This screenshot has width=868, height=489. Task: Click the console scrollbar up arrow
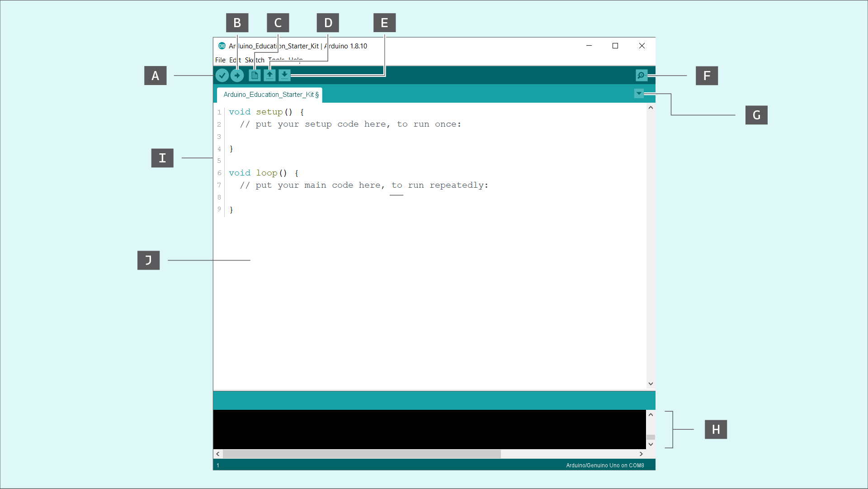click(x=651, y=415)
